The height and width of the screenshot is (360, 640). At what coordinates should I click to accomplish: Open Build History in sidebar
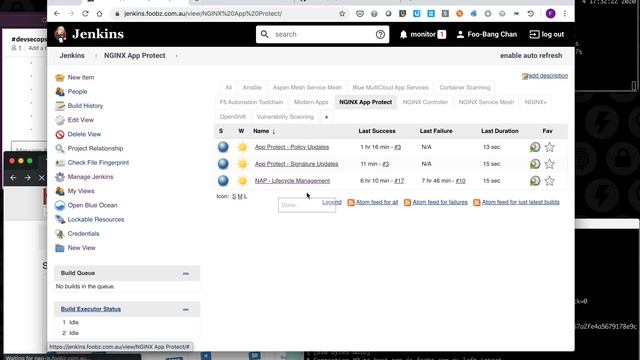click(x=85, y=106)
